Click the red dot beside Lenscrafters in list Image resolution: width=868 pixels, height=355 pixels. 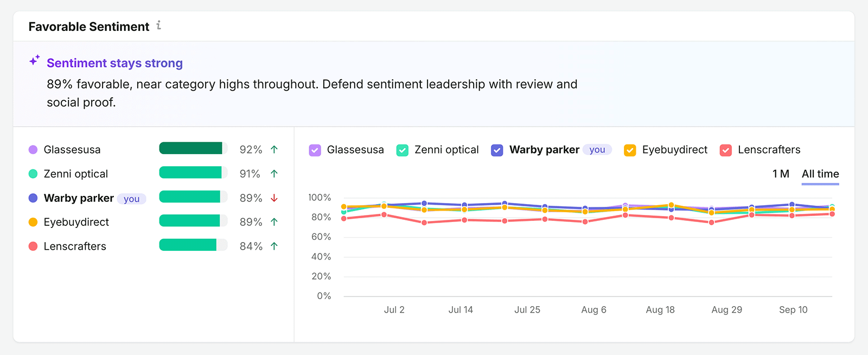(33, 246)
